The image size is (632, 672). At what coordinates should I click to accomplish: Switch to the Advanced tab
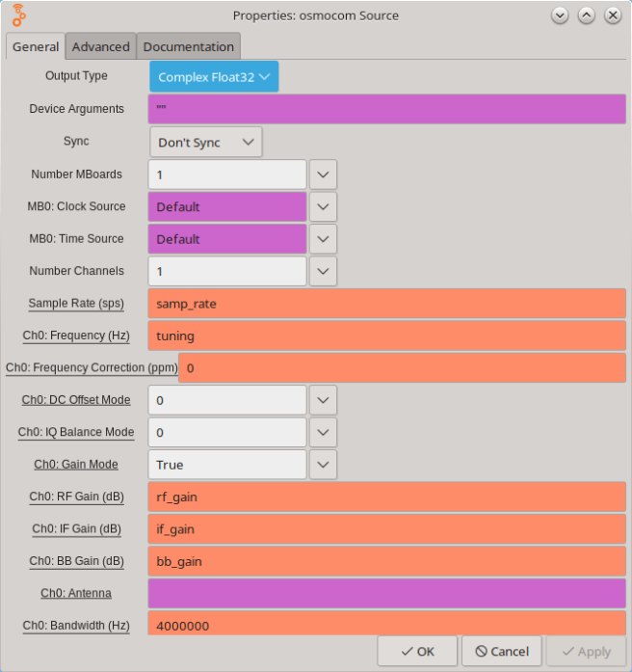[x=100, y=46]
